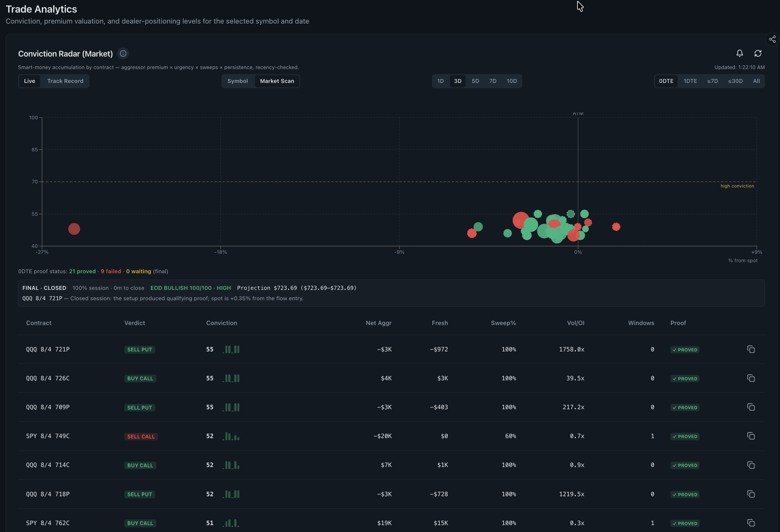Select the isolated dark red bubble near -27%
The image size is (780, 532).
click(74, 229)
